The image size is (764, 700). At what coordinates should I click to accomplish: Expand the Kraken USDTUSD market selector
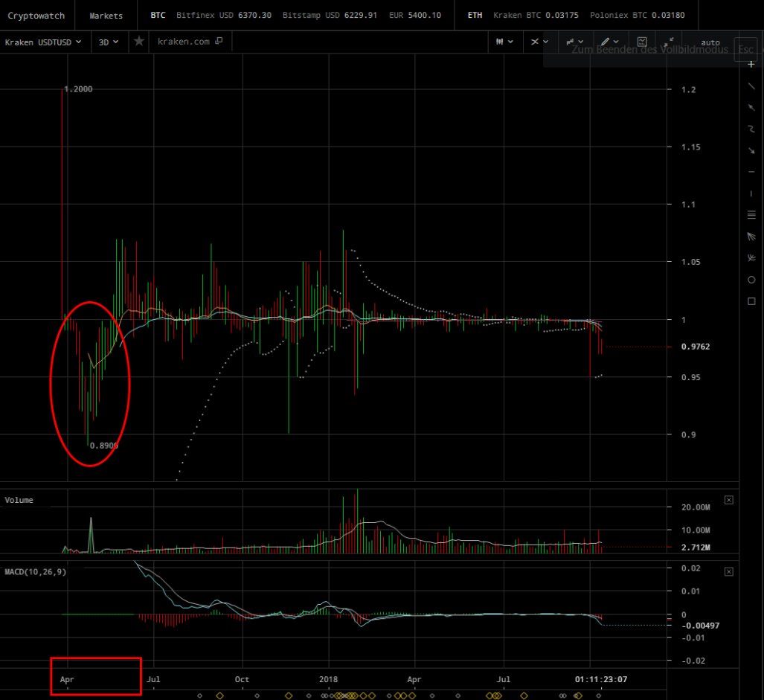43,42
